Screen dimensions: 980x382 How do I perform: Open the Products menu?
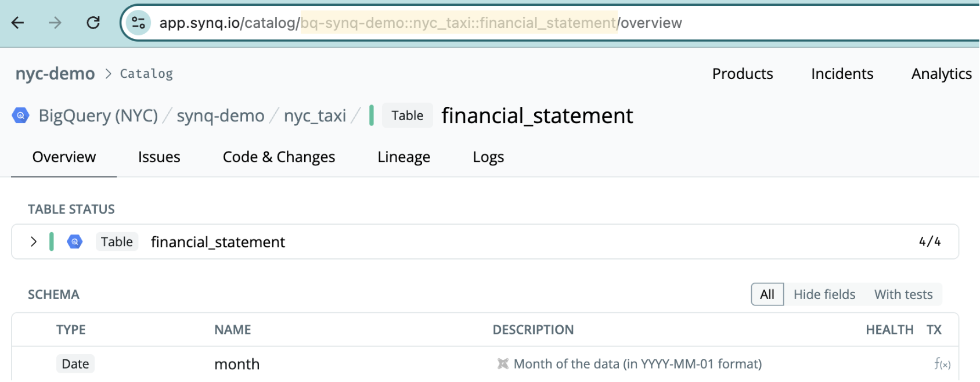pyautogui.click(x=743, y=74)
